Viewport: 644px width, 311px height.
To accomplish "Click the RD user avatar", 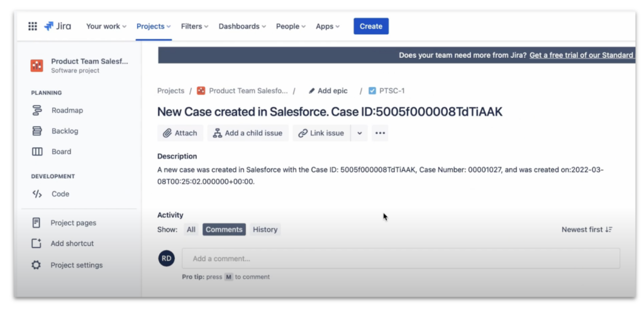I will tap(166, 258).
